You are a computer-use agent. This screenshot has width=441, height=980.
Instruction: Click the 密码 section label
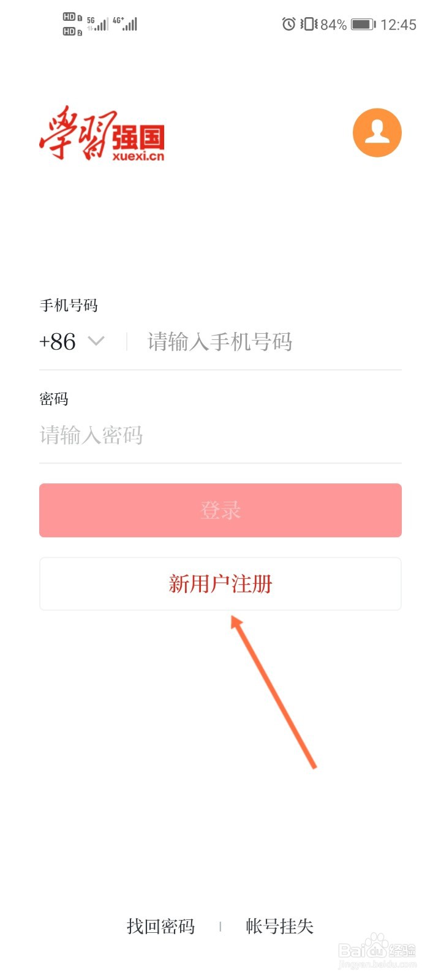(x=54, y=398)
